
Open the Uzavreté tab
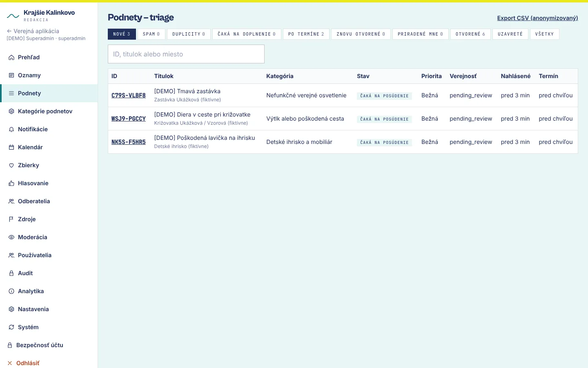[510, 34]
